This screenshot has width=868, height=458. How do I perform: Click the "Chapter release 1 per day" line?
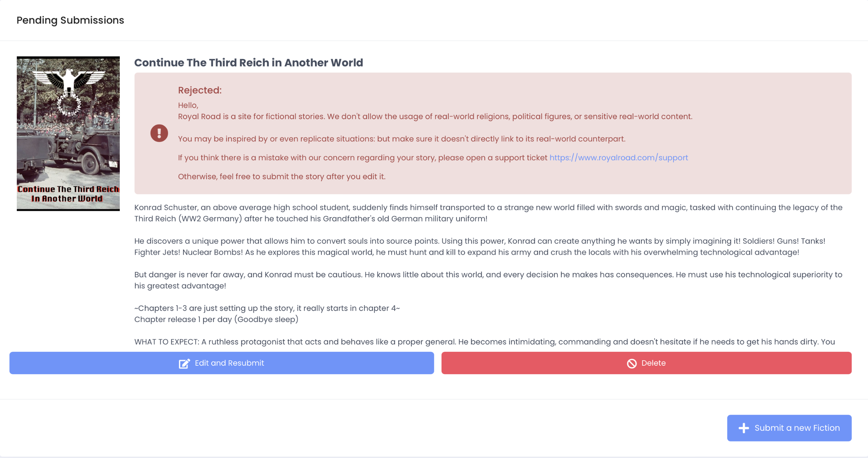coord(216,320)
